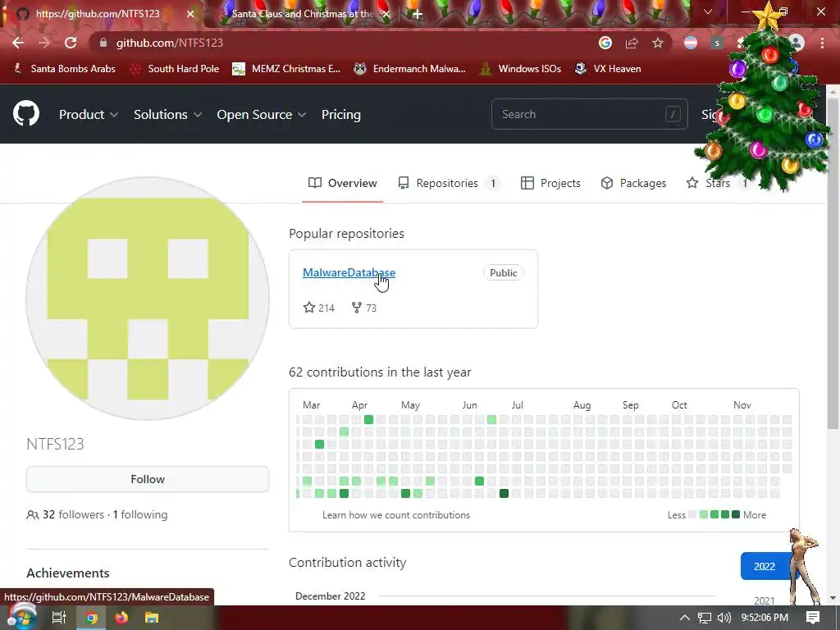Follow the NTFS123 user
840x630 pixels.
[x=148, y=479]
